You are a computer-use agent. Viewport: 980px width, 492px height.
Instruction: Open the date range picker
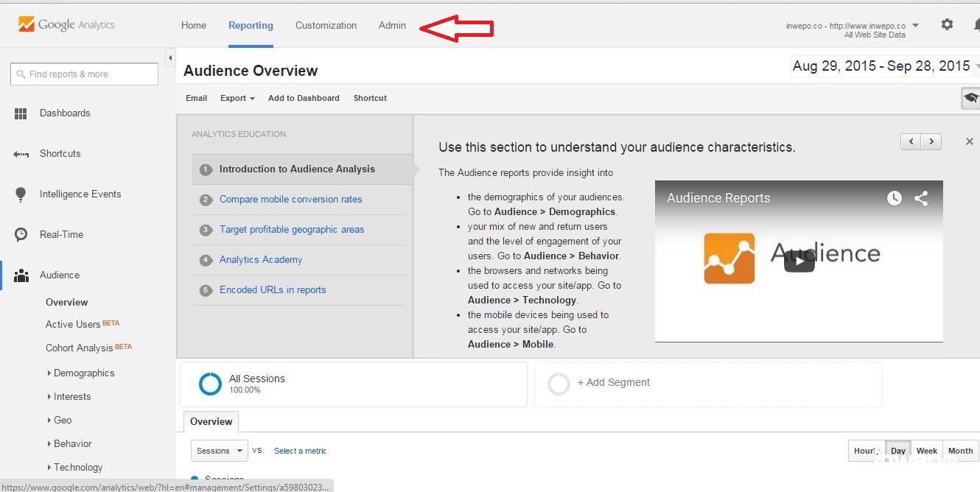tap(884, 66)
